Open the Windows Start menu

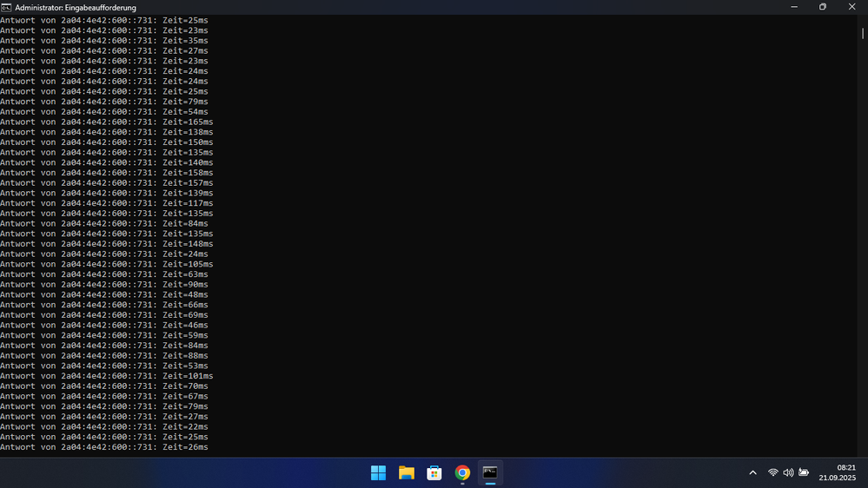click(x=378, y=473)
